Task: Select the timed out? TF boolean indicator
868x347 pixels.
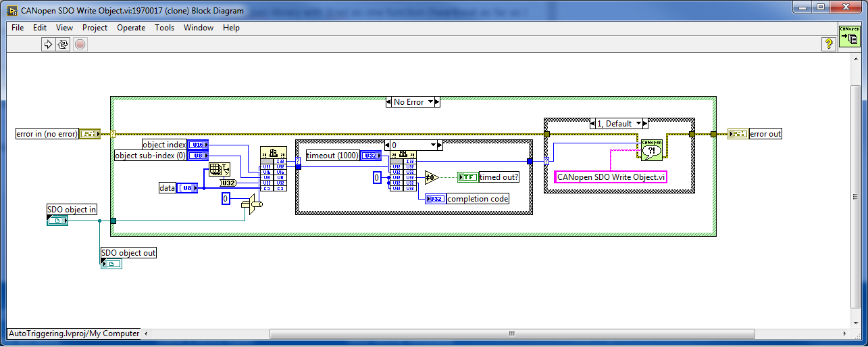Action: click(x=468, y=177)
